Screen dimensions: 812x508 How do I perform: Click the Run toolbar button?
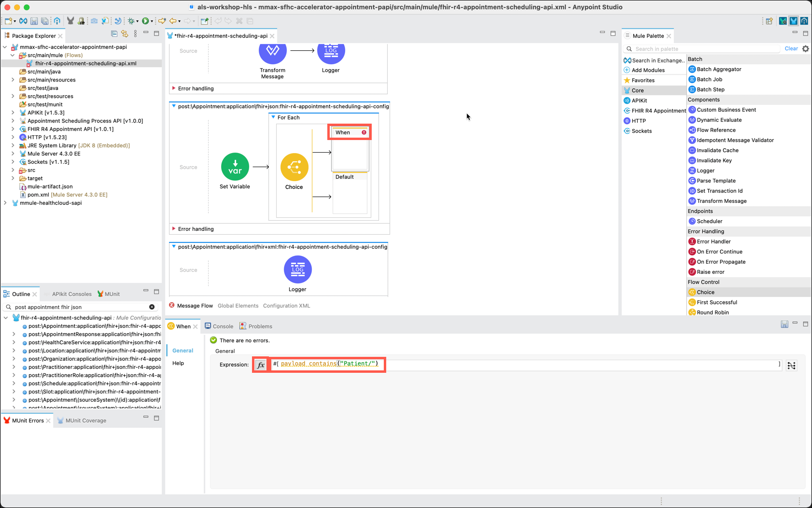coord(145,21)
